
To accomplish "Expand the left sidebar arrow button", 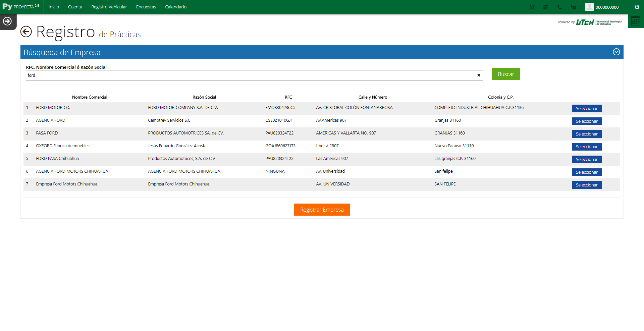I will click(7, 21).
